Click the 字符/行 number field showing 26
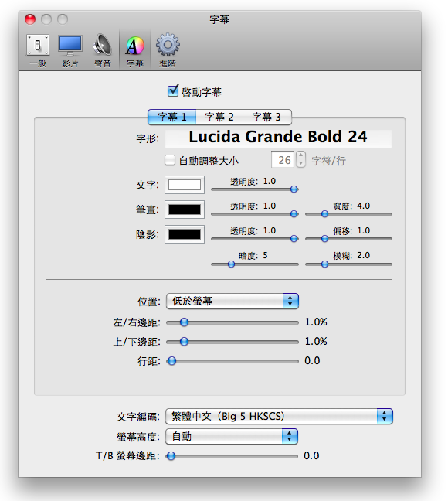The height and width of the screenshot is (501, 448). [283, 160]
